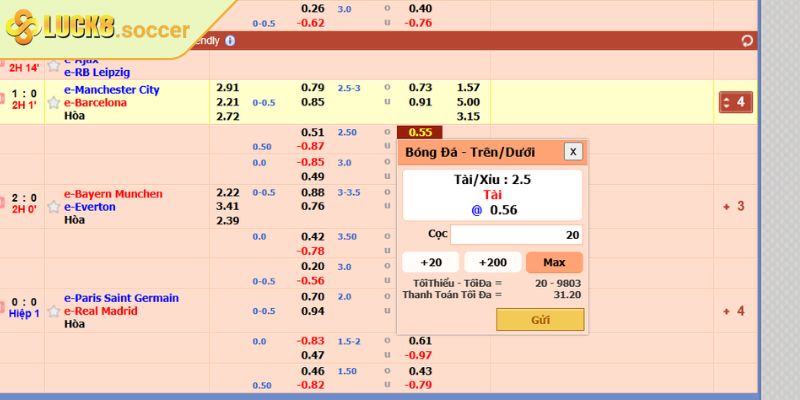Image resolution: width=800 pixels, height=400 pixels.
Task: Refresh the odds with the circular arrow icon
Action: tap(747, 41)
